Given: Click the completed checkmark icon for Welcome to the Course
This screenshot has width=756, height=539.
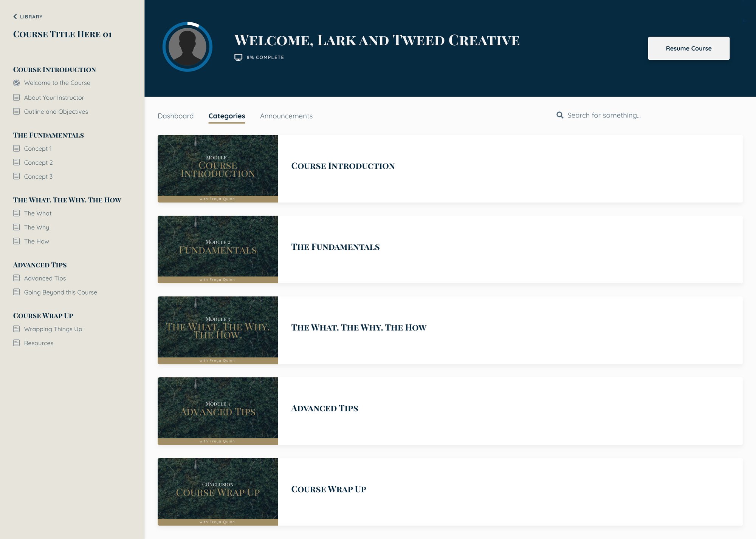Looking at the screenshot, I should point(17,83).
